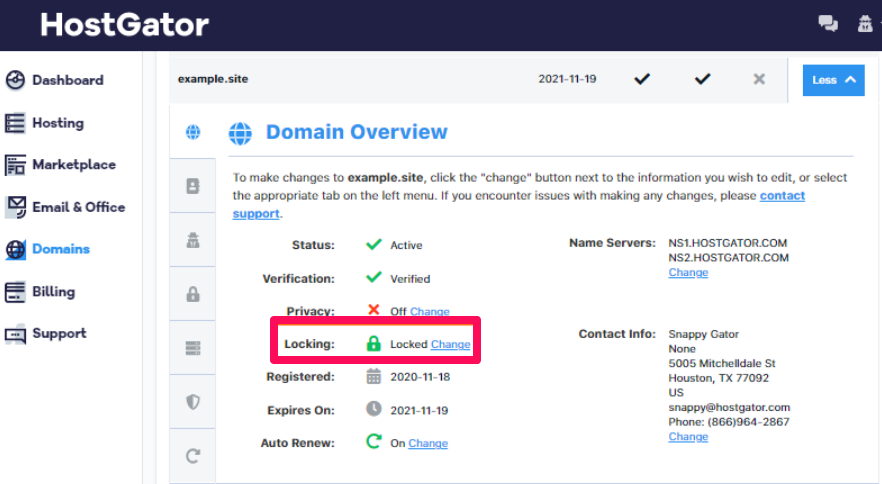
Task: Change the Locking setting
Action: (x=450, y=344)
